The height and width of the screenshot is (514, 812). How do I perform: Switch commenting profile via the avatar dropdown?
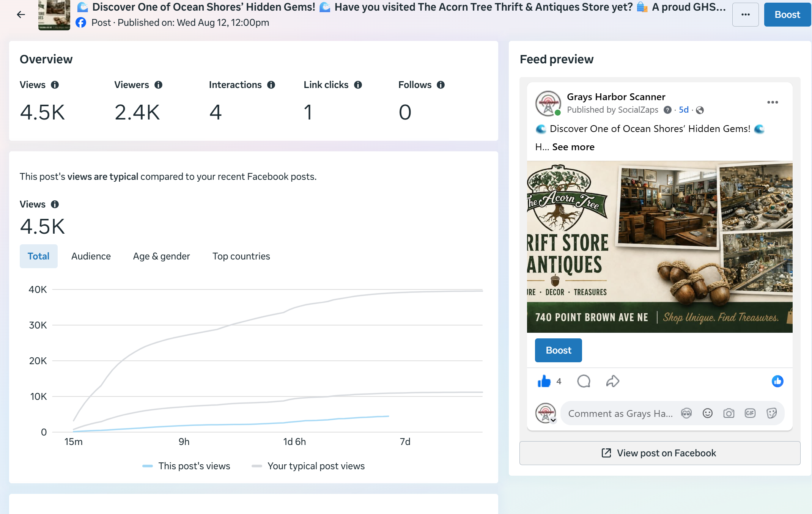click(546, 413)
